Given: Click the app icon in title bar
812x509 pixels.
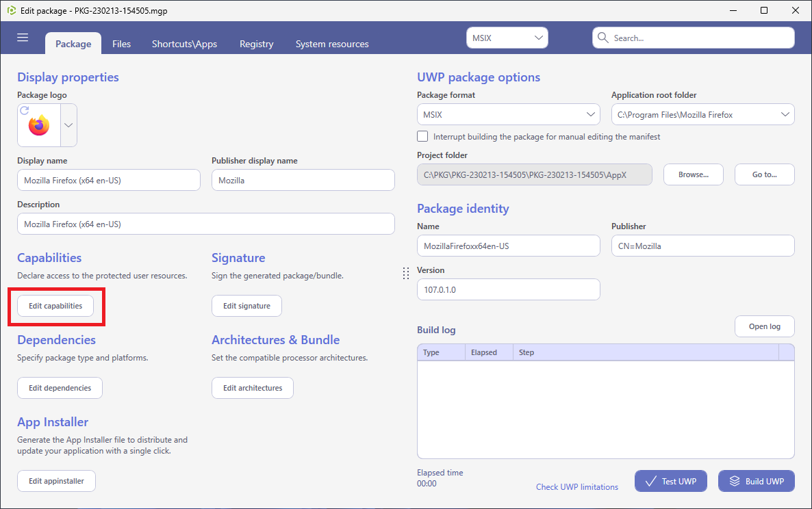Looking at the screenshot, I should 12,10.
